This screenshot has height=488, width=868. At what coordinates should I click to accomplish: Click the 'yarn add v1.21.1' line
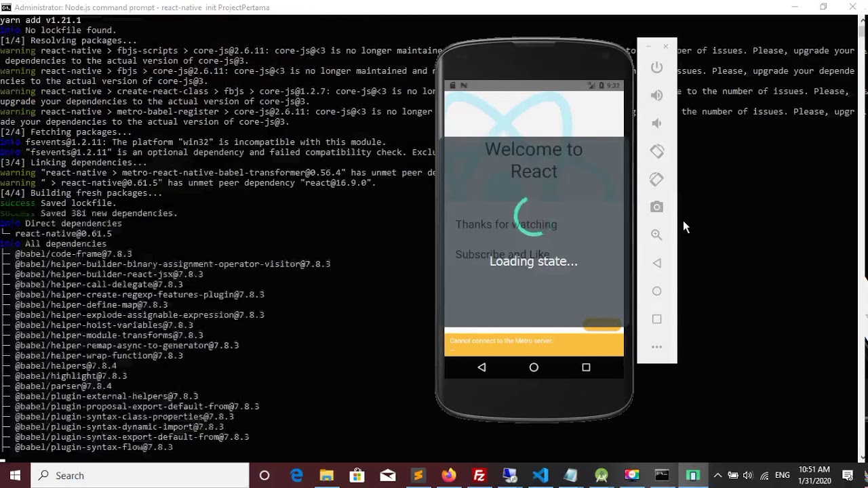[x=41, y=20]
